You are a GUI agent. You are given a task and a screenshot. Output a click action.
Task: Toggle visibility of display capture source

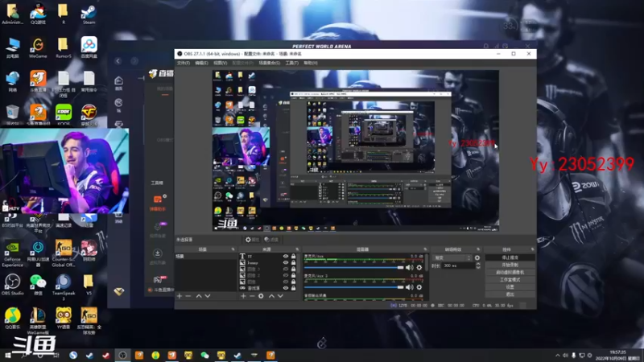286,288
